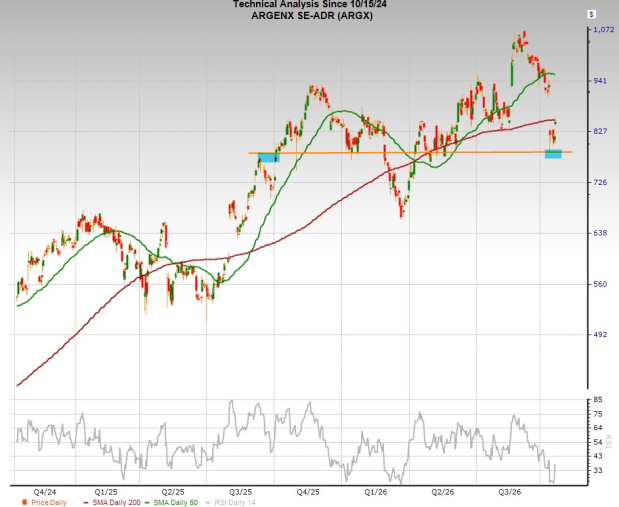Image resolution: width=619 pixels, height=507 pixels.
Task: Click the chart title ARGENX SE-ADR (ARGX)
Action: tap(312, 16)
